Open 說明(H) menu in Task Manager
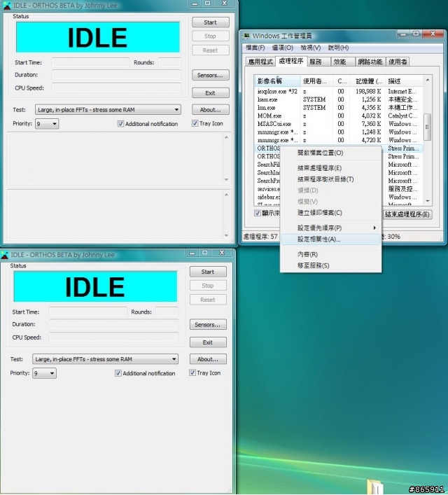This screenshot has width=448, height=495. pyautogui.click(x=338, y=48)
